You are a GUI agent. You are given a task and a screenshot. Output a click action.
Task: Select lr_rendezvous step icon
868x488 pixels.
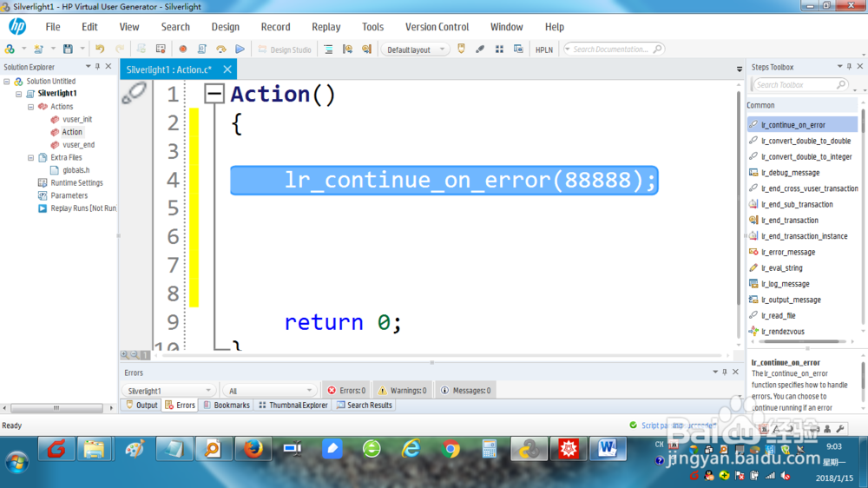click(753, 331)
